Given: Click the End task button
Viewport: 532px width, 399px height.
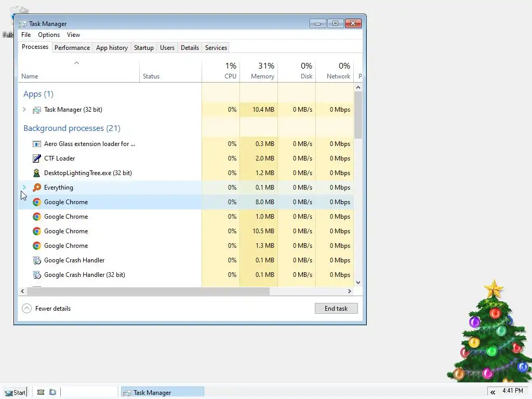Looking at the screenshot, I should pos(336,309).
